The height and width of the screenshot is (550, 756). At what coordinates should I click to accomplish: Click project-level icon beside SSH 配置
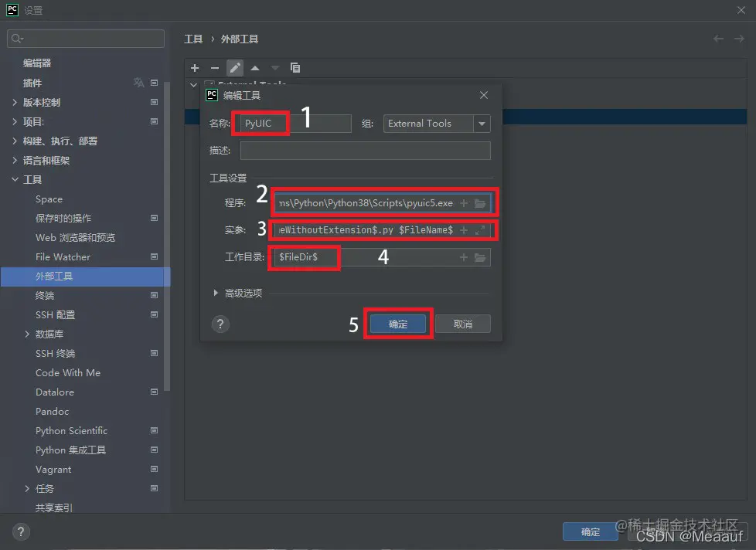(155, 314)
